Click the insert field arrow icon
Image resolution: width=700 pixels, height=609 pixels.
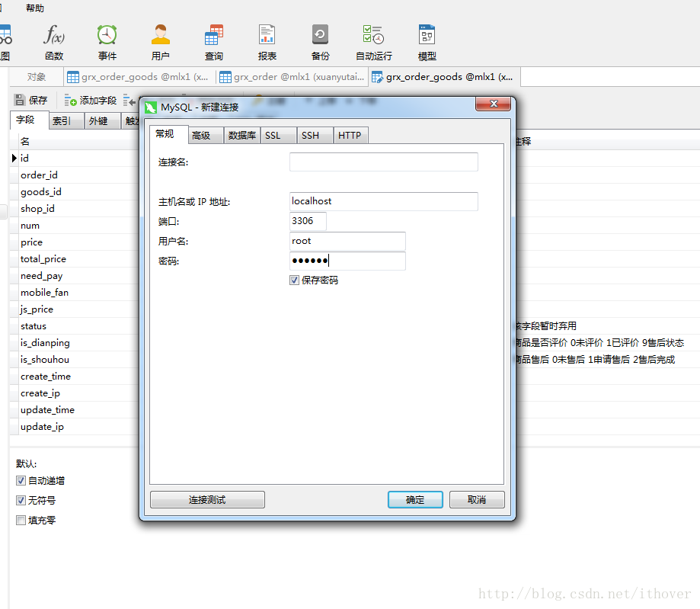129,100
